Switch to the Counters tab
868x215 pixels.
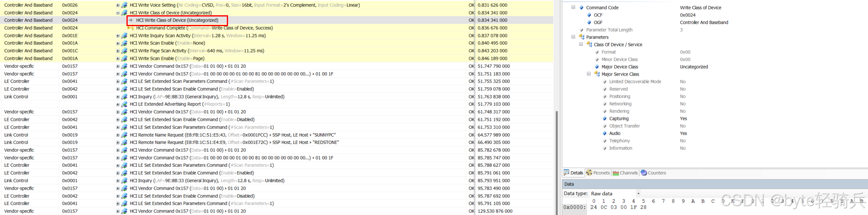(653, 173)
